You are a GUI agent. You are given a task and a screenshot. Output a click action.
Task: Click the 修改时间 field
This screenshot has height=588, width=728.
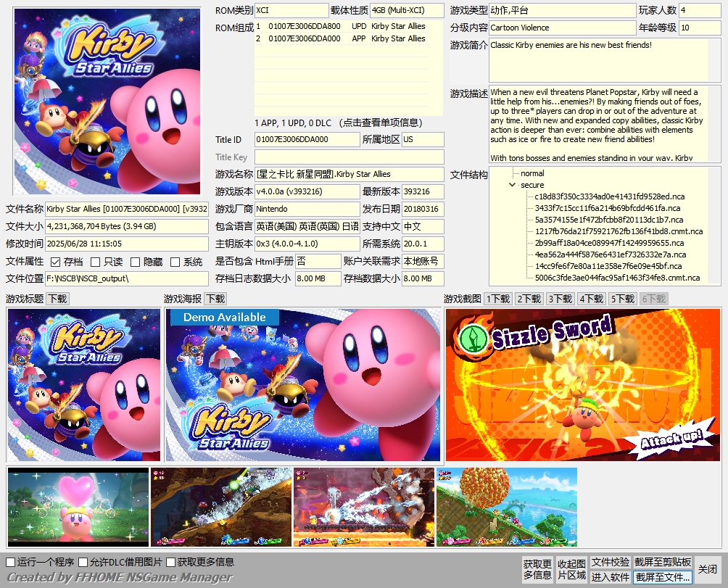point(126,244)
